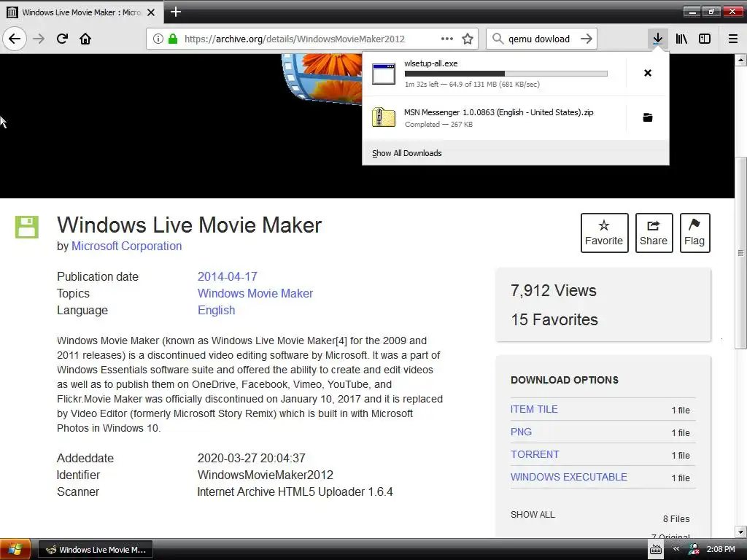Click the wlsetup-all.exe download progress bar

click(506, 74)
